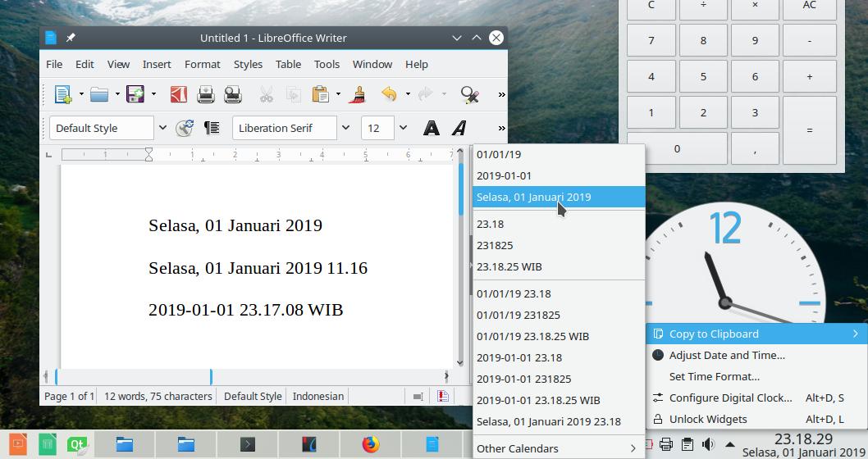The width and height of the screenshot is (868, 459).
Task: Click Indonesian language in status bar
Action: 318,396
